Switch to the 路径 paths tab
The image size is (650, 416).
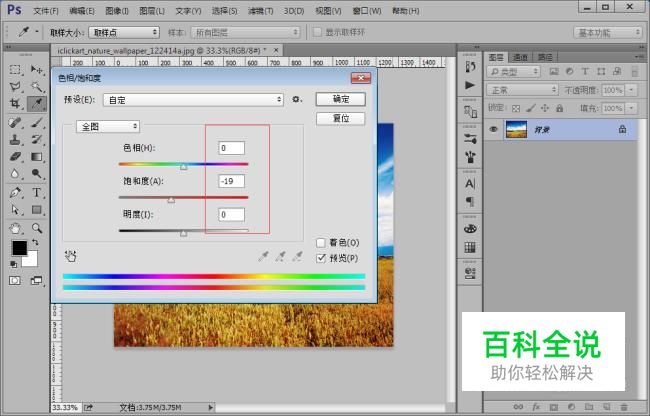(x=545, y=57)
